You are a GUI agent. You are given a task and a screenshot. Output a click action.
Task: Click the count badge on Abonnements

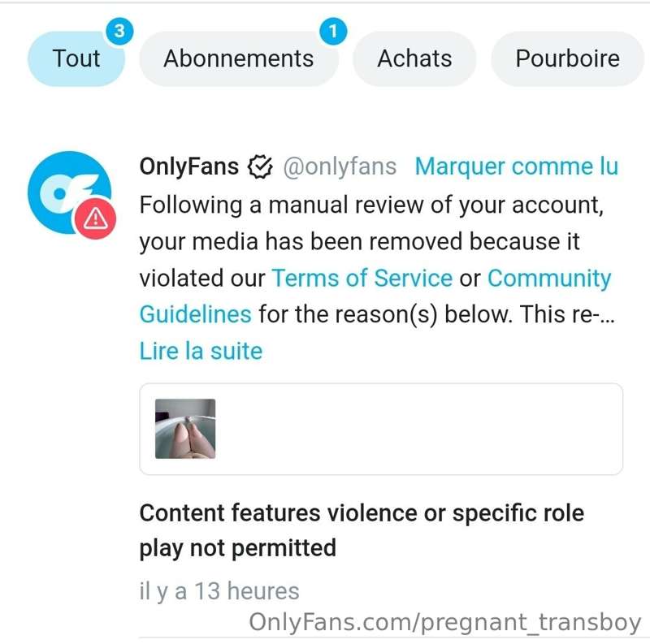333,31
